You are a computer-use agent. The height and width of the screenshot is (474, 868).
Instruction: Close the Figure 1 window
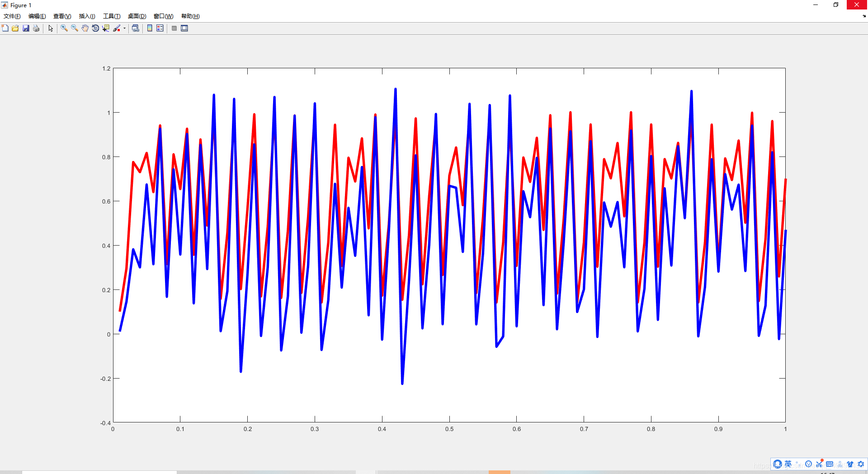click(857, 5)
